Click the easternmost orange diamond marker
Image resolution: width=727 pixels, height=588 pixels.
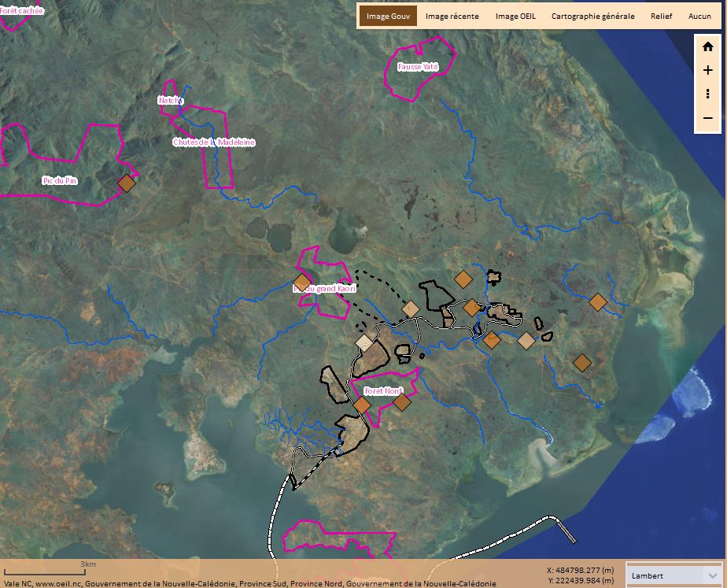[598, 301]
